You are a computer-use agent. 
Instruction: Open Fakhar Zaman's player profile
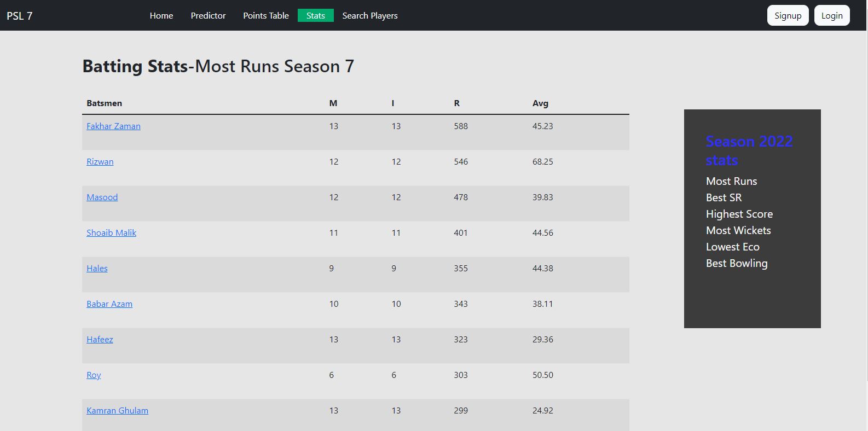tap(113, 126)
